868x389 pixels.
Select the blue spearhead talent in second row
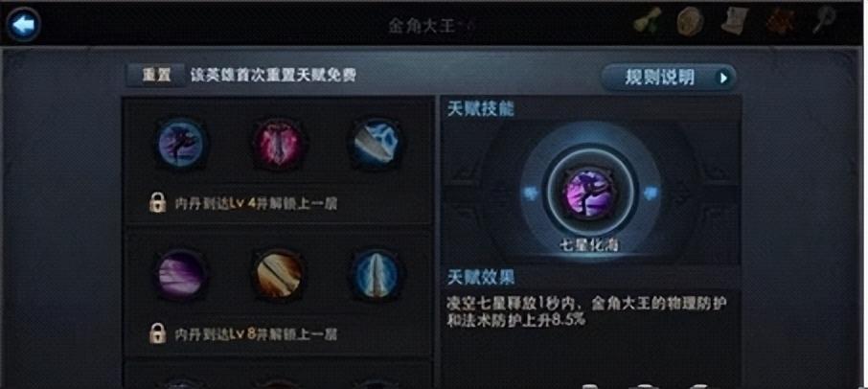(x=376, y=274)
